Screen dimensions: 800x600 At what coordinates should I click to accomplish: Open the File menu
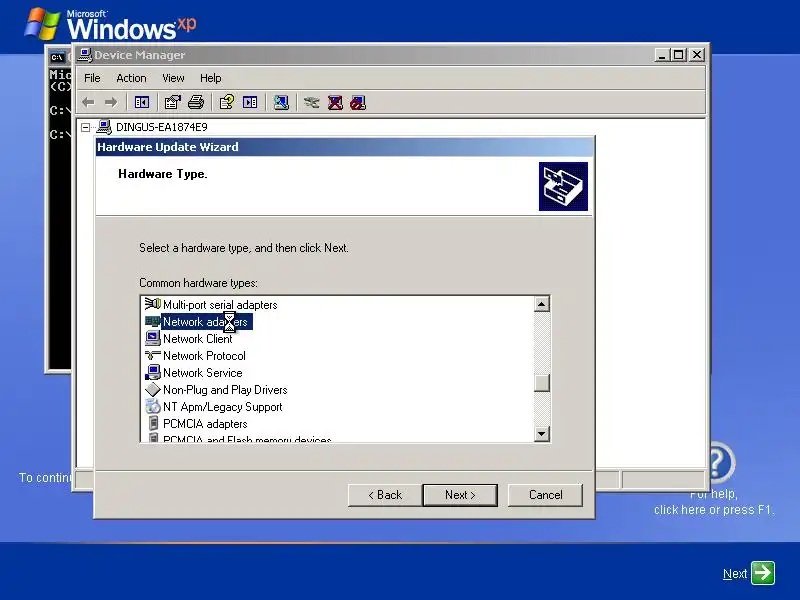coord(92,78)
